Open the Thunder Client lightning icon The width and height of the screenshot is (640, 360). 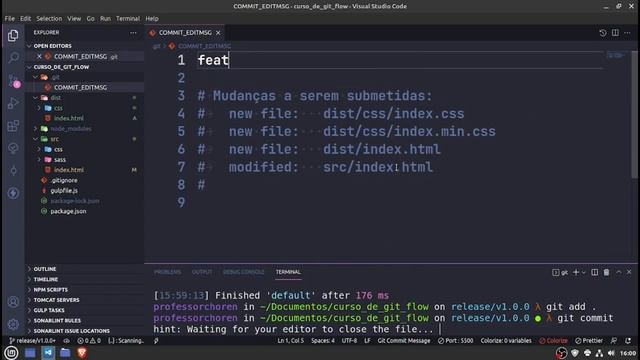13,193
